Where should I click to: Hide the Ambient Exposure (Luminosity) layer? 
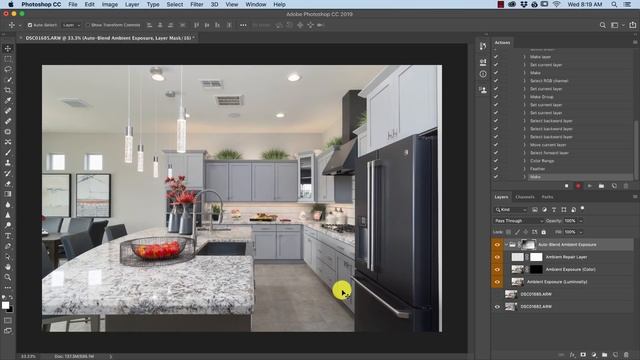coord(497,282)
